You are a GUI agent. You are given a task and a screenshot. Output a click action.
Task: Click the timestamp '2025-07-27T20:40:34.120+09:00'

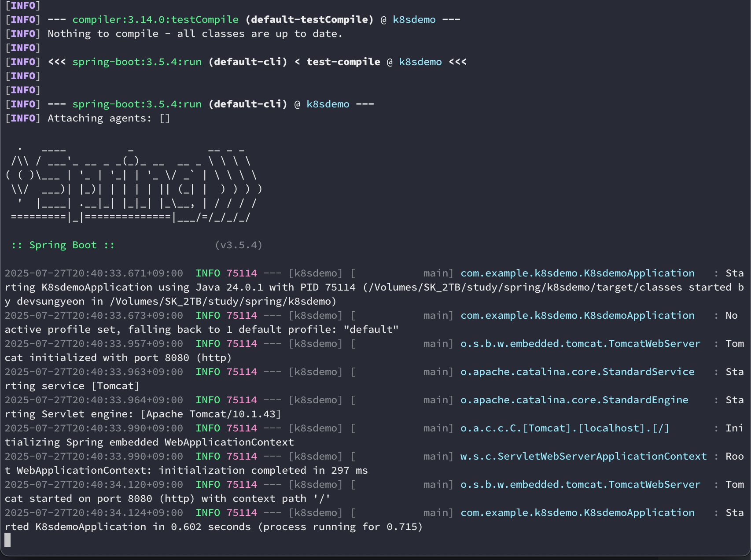[x=94, y=485]
